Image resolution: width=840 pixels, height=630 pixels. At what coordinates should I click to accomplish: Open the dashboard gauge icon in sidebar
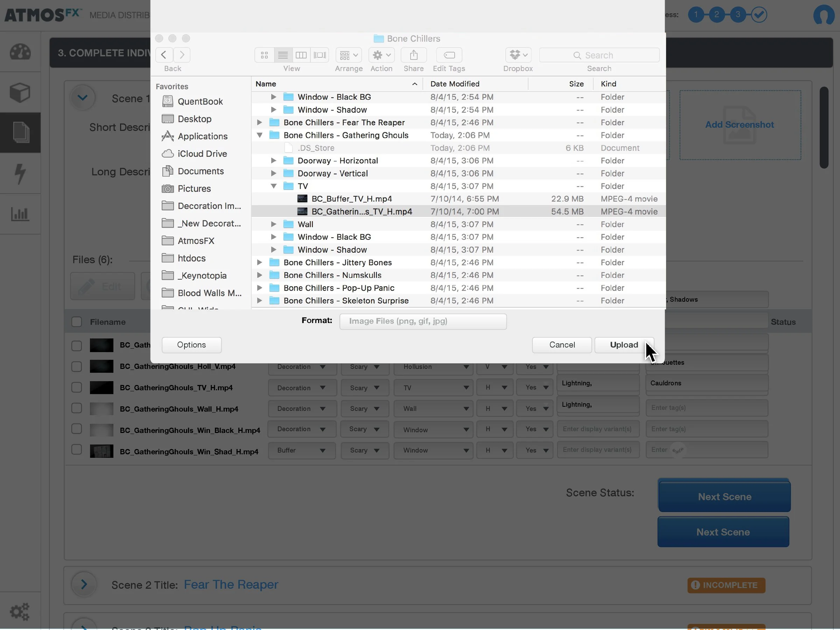pos(20,52)
